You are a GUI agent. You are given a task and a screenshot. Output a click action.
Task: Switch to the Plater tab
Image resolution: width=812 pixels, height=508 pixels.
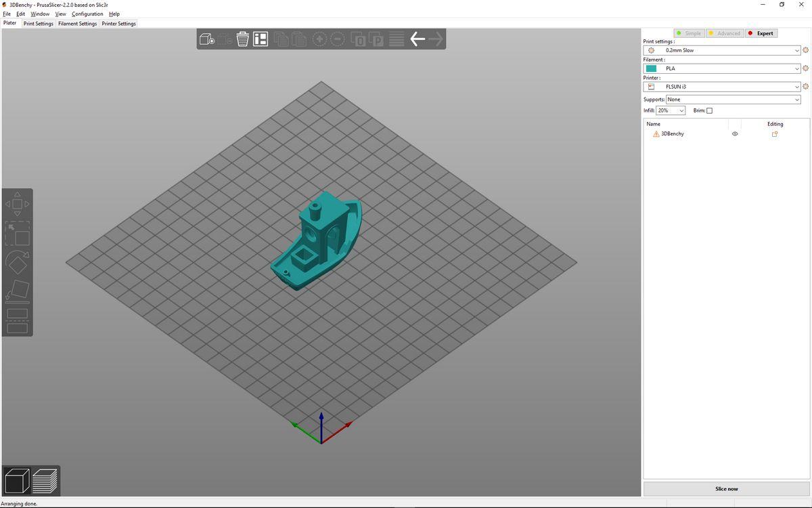click(10, 23)
